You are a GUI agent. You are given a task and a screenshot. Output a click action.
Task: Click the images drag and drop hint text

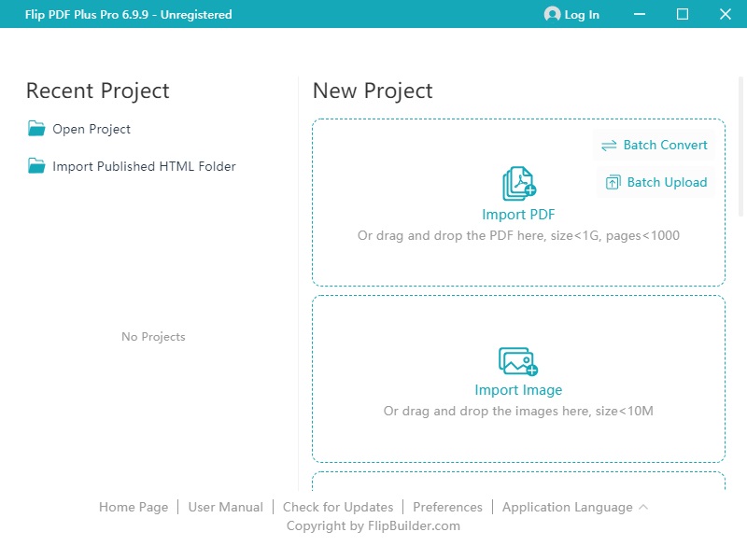coord(518,411)
